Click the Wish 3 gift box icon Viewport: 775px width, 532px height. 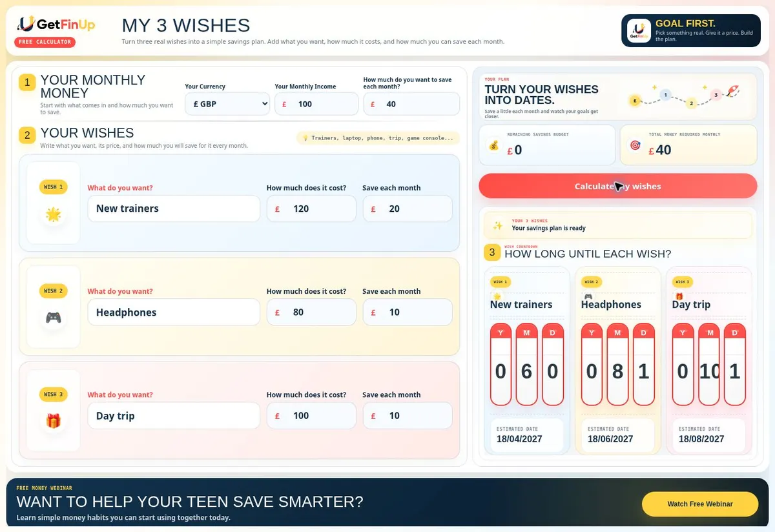click(x=53, y=421)
